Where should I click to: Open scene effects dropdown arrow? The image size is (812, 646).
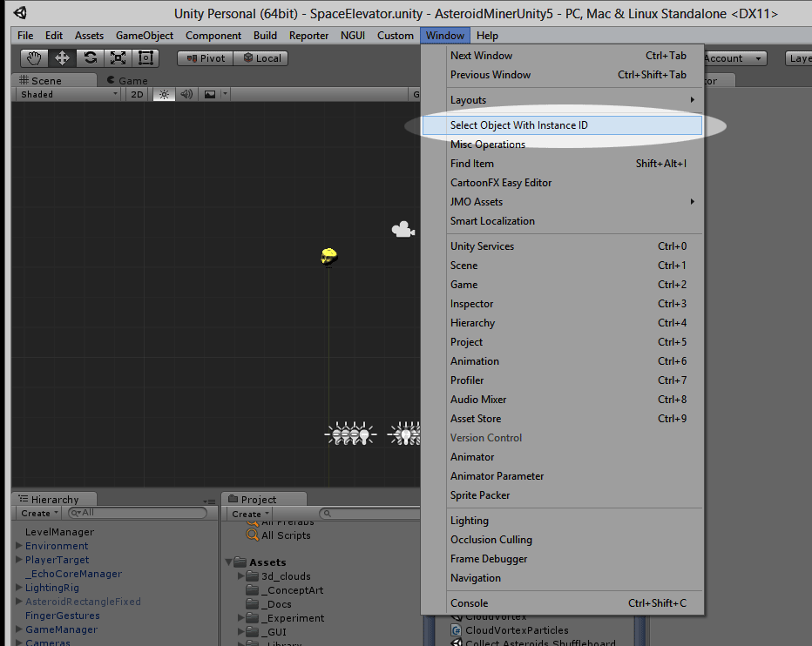(x=225, y=94)
